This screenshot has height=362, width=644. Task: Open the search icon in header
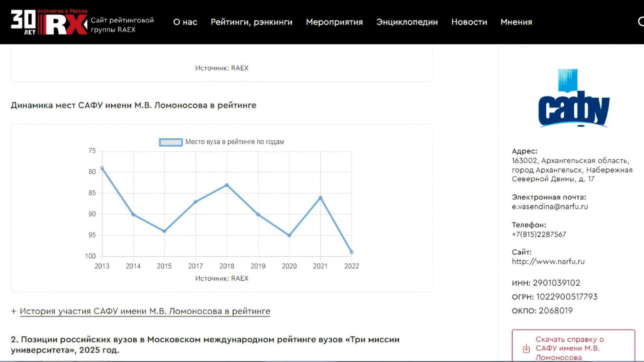641,21
